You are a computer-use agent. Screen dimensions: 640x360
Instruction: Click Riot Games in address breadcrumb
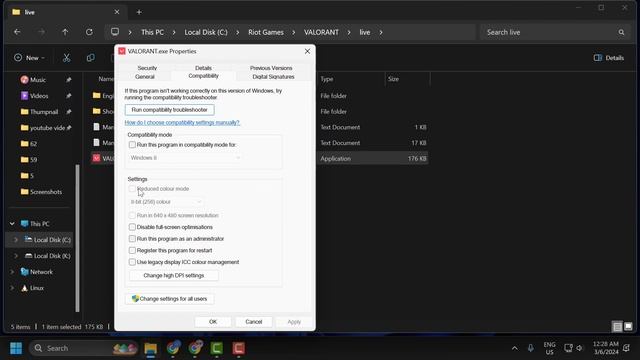tap(266, 32)
